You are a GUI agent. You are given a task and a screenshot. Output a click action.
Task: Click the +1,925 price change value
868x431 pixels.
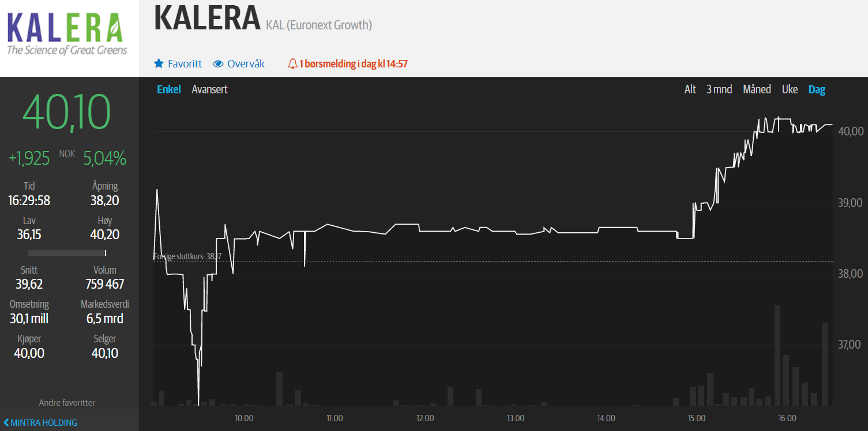29,158
